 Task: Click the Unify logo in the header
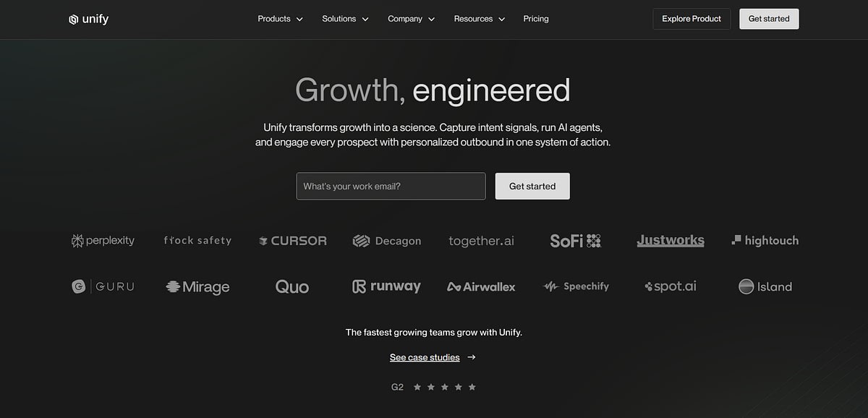click(x=88, y=19)
